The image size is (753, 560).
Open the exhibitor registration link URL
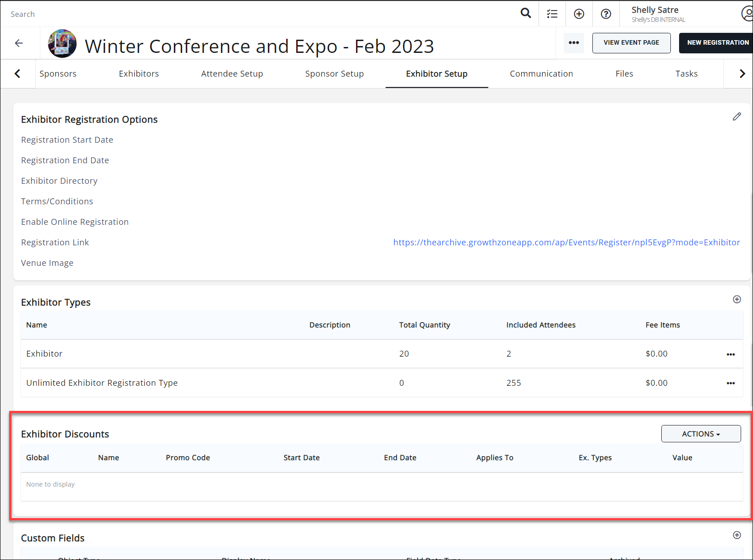point(566,243)
